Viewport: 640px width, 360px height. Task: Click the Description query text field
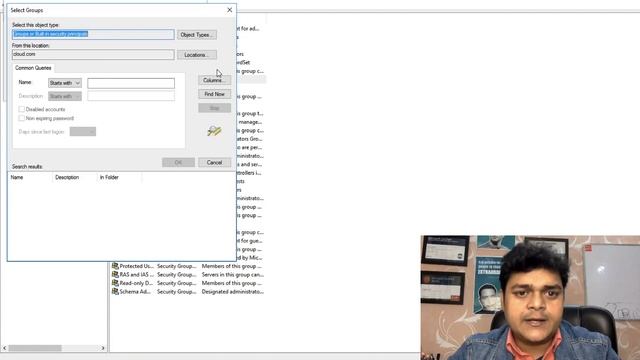tap(131, 96)
